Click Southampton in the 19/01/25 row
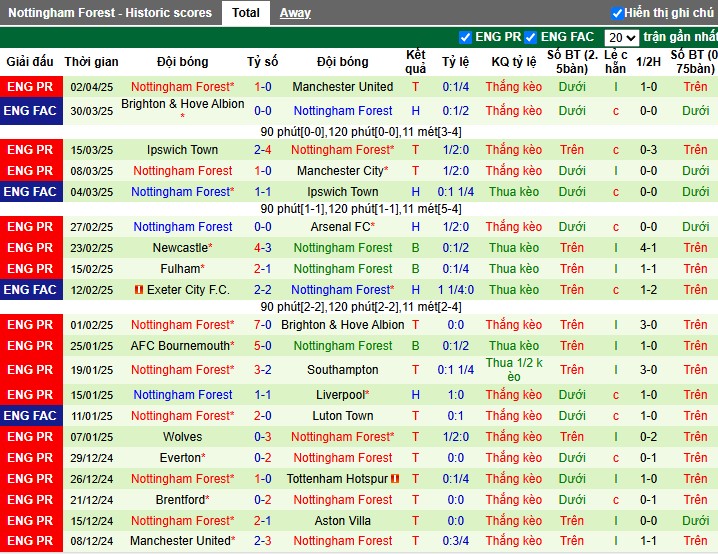The width and height of the screenshot is (718, 554). (343, 369)
